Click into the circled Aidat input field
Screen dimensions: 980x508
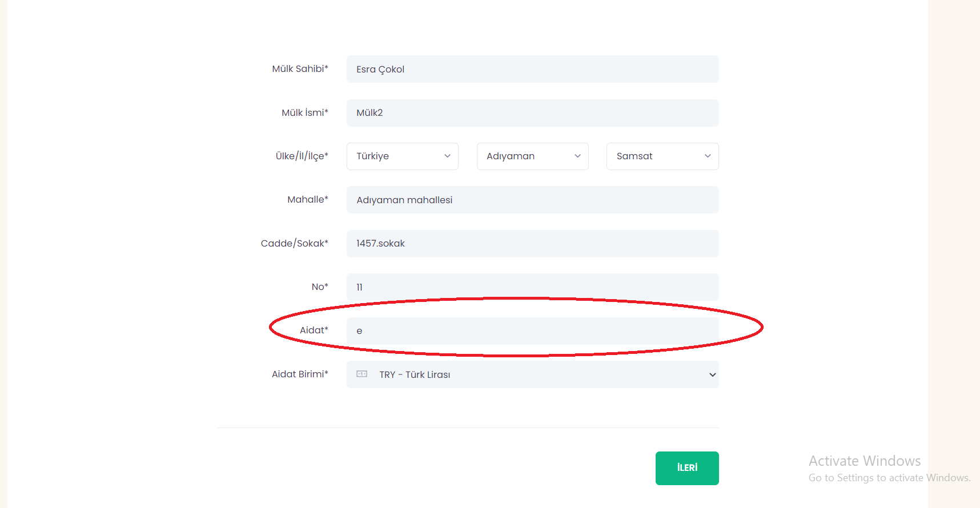click(532, 331)
